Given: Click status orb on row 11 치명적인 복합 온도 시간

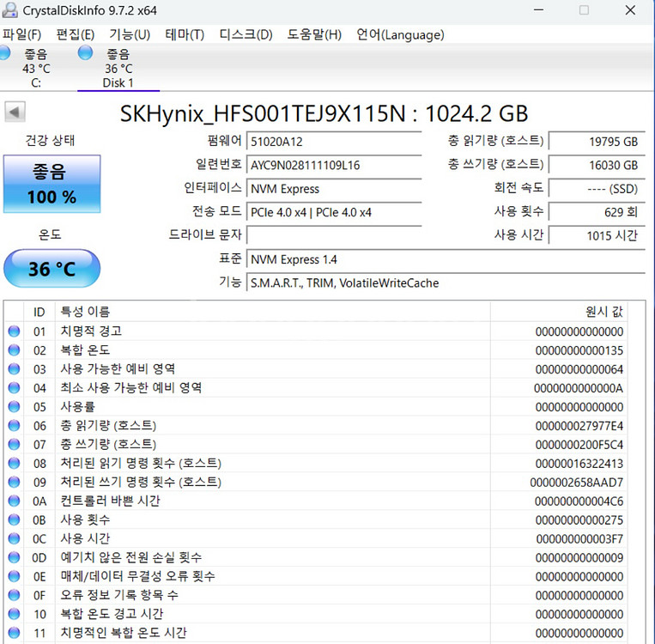Looking at the screenshot, I should (x=14, y=633).
